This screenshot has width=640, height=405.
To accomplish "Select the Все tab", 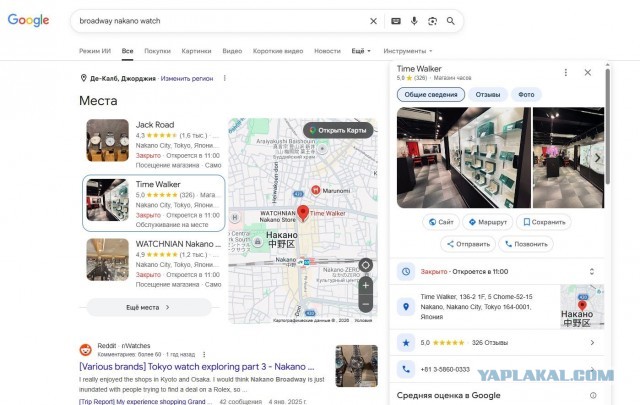I will point(127,51).
